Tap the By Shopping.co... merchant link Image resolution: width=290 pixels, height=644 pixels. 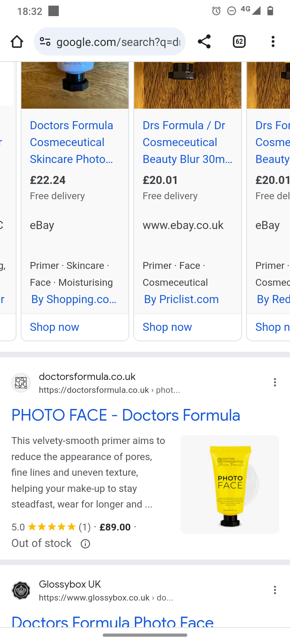(x=74, y=299)
